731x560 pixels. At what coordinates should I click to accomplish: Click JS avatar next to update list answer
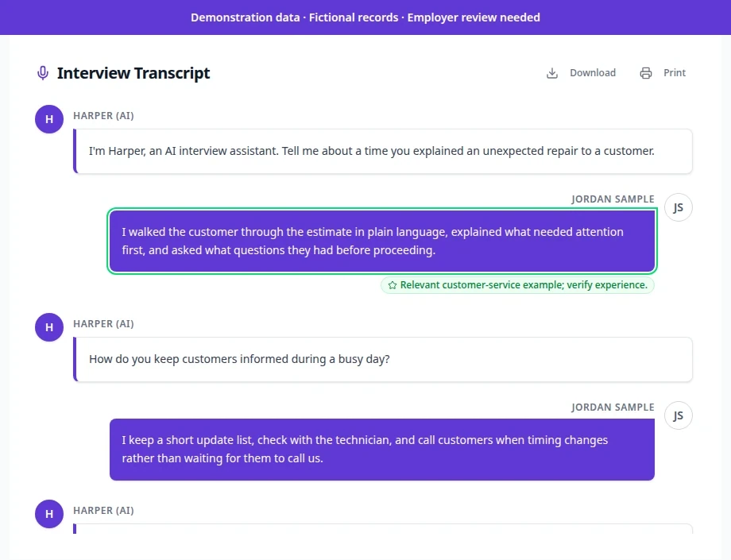click(x=679, y=415)
